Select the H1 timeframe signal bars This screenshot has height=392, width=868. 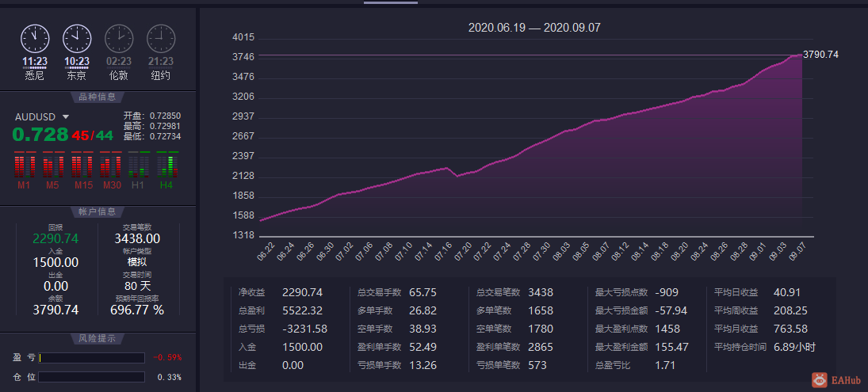click(x=139, y=164)
